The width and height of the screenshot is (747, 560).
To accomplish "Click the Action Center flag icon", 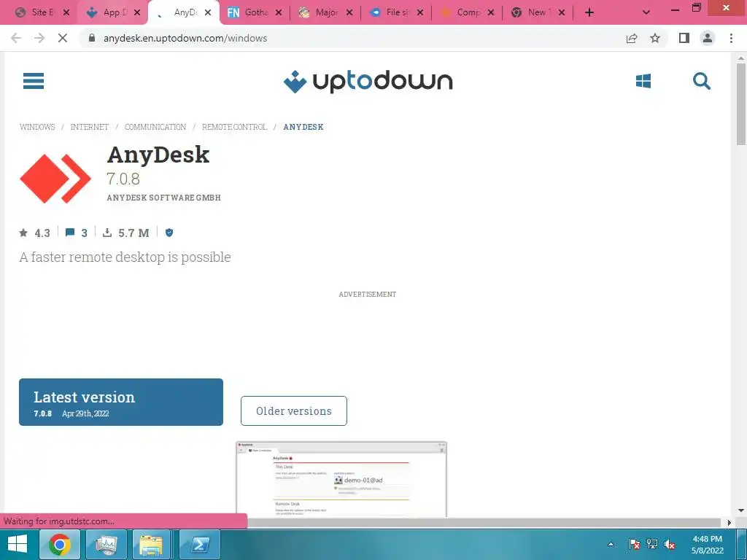I will 634,544.
